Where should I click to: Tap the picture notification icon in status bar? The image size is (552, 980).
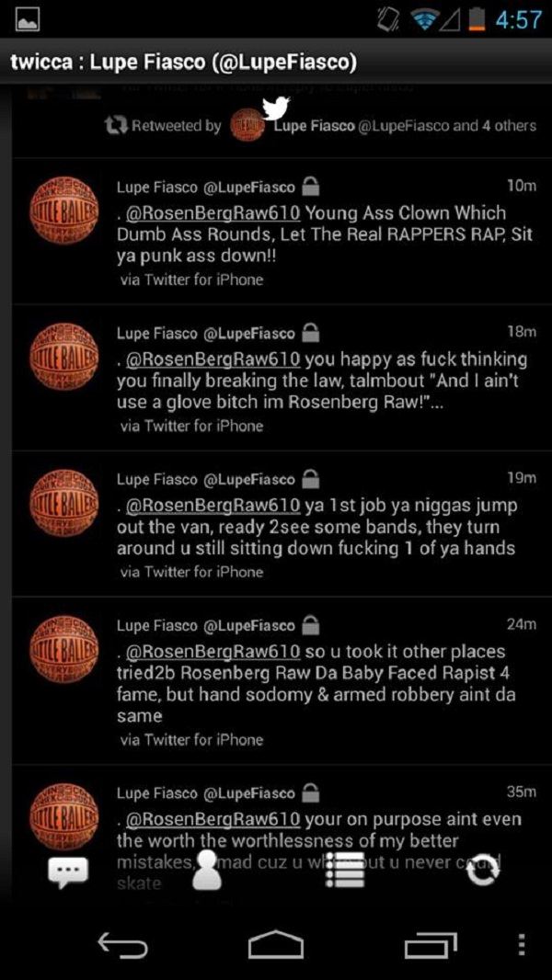coord(27,20)
